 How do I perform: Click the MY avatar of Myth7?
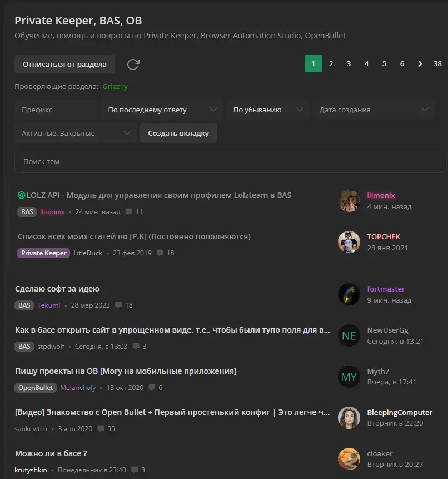[349, 377]
